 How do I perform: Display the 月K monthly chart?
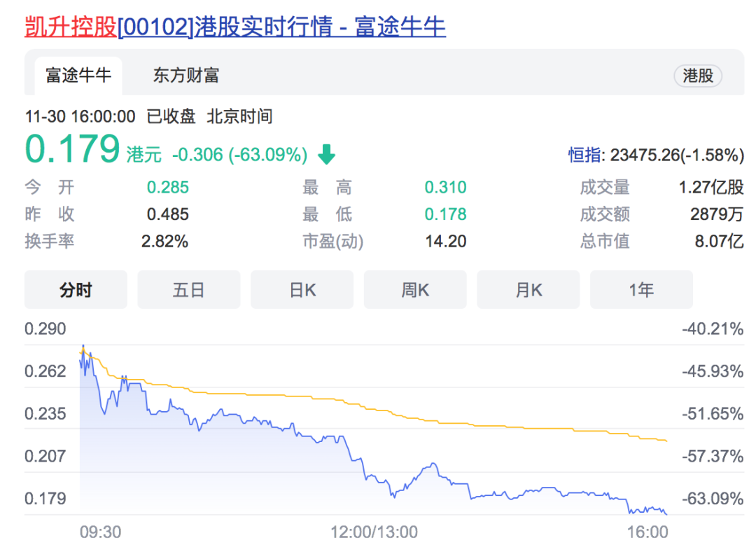[528, 289]
